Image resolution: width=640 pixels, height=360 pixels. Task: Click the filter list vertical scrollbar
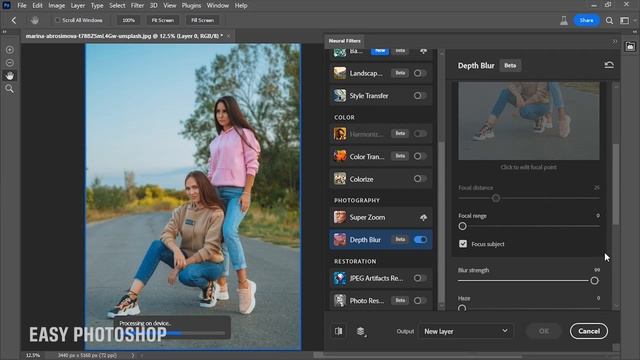pos(441,223)
